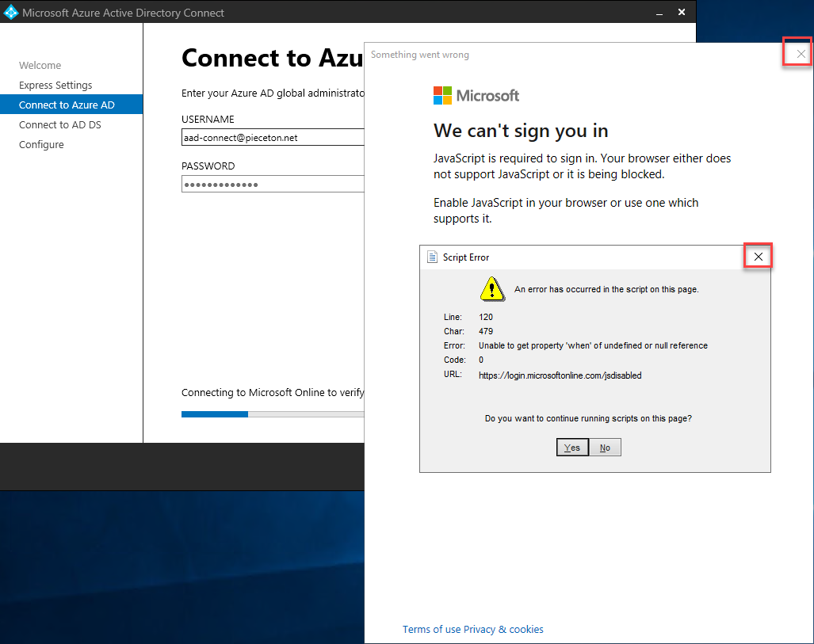Click the jsdisabled URL text
814x644 pixels.
[560, 375]
